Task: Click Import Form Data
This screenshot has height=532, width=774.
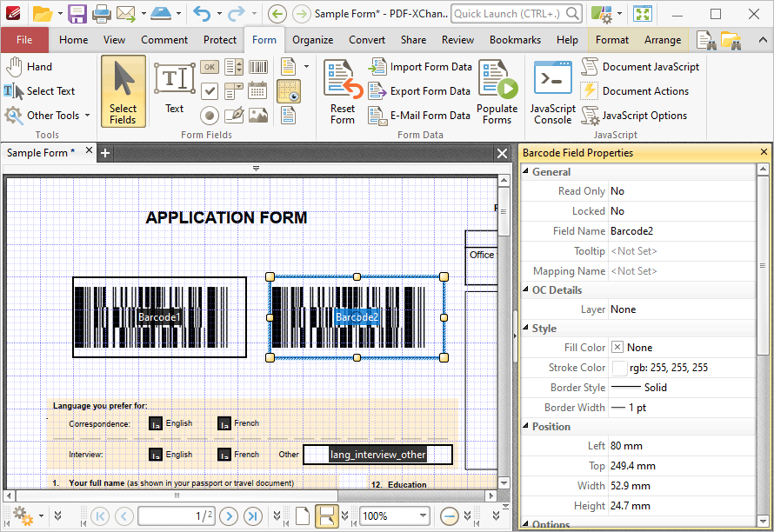Action: tap(420, 67)
